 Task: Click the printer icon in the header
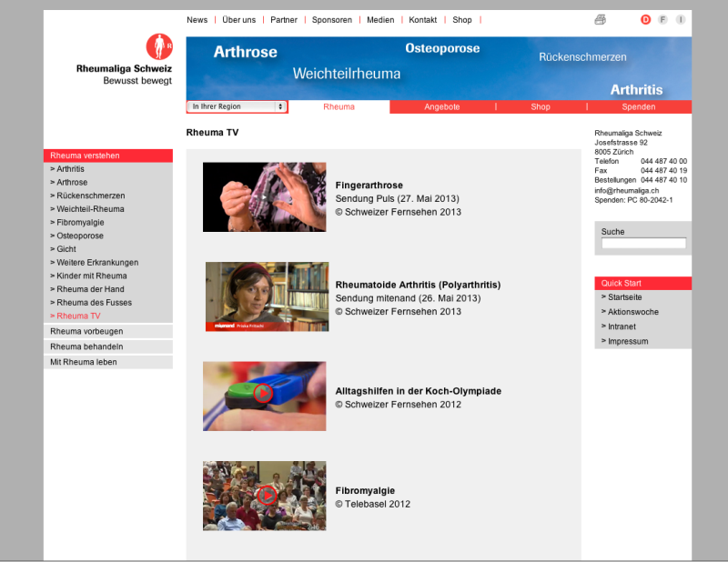600,20
